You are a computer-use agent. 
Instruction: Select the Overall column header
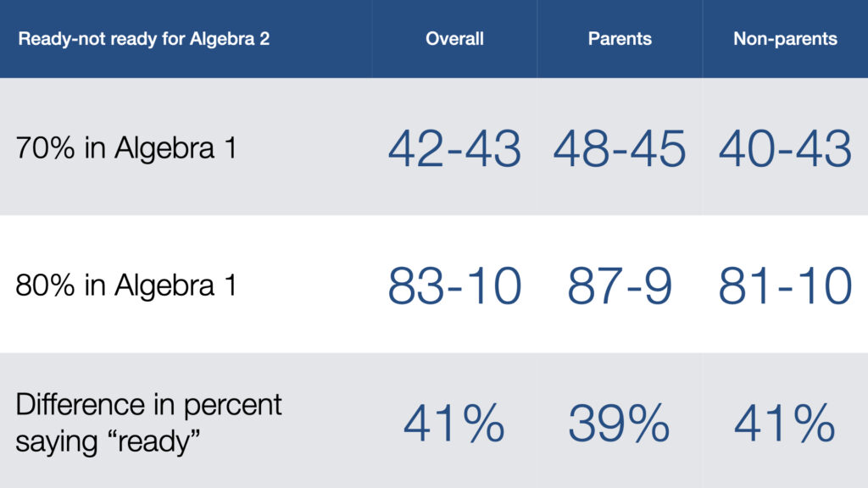click(x=454, y=39)
